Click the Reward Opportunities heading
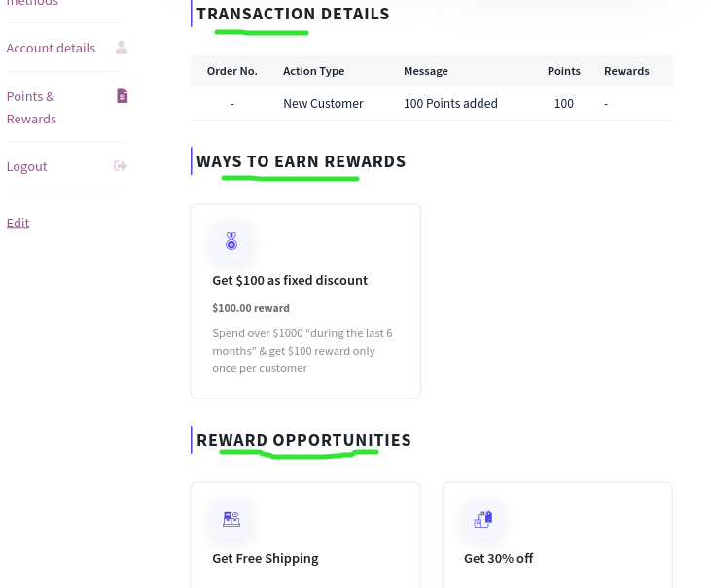This screenshot has width=711, height=588. tap(303, 440)
